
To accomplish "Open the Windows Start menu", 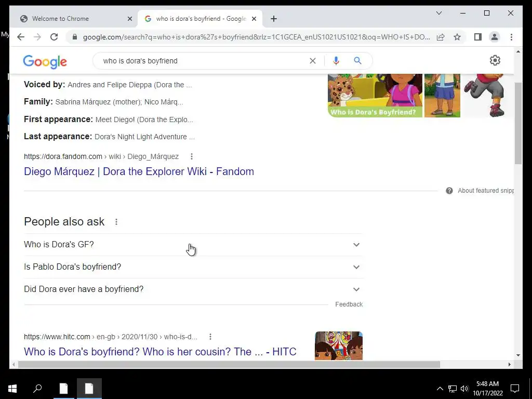I will (12, 388).
